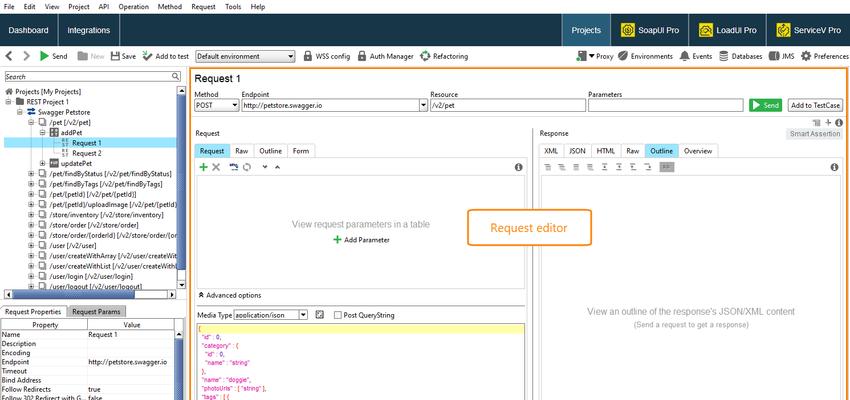The height and width of the screenshot is (400, 850).
Task: Open the Proxy dropdown arrow
Action: (x=591, y=56)
